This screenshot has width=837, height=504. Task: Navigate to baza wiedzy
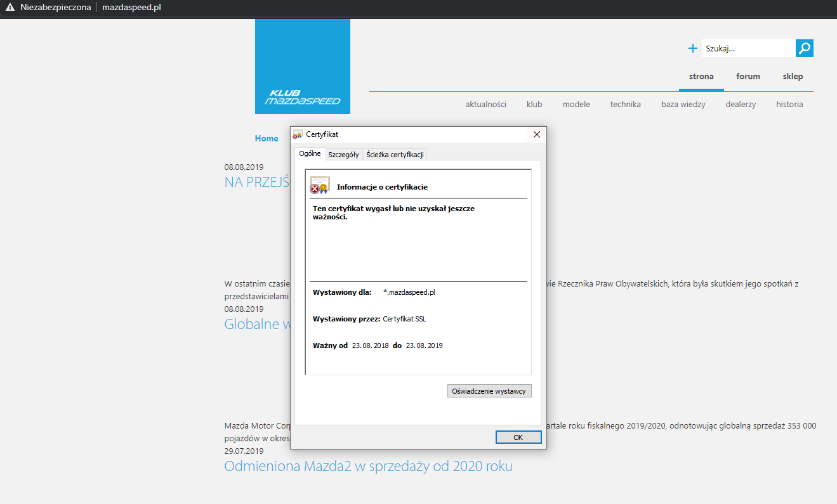click(683, 104)
